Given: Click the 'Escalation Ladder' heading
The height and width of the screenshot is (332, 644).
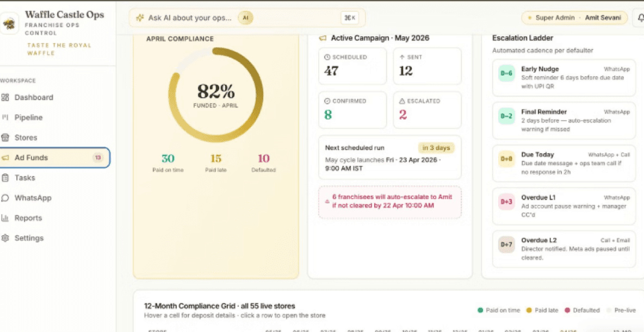Looking at the screenshot, I should click(522, 37).
